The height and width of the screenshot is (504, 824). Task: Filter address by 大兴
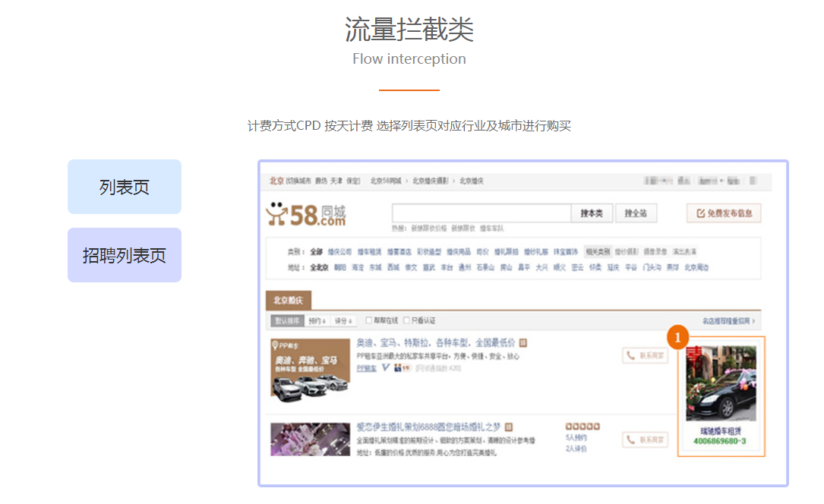pyautogui.click(x=541, y=268)
